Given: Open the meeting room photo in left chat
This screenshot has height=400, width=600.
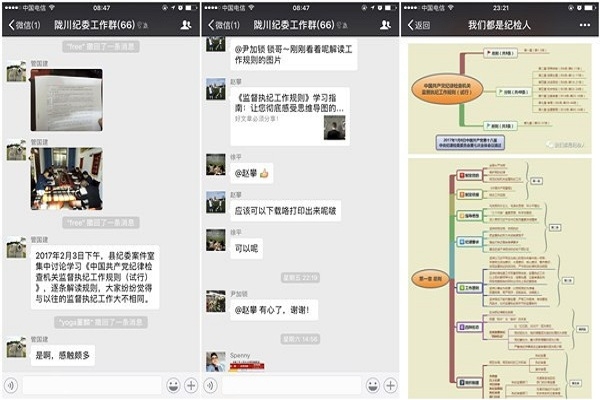Looking at the screenshot, I should 65,177.
